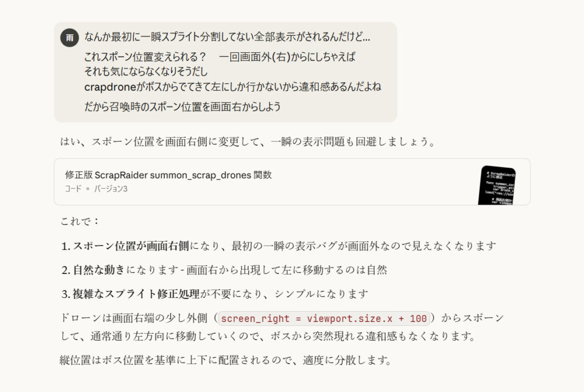
Task: Click the text ドローンは画面右端の少し外側
Action: coord(133,318)
